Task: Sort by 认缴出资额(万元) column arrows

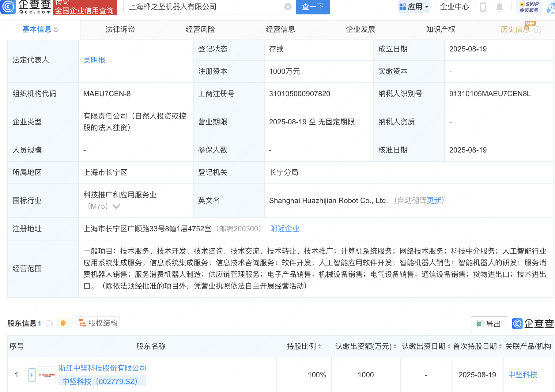Action: [395, 346]
